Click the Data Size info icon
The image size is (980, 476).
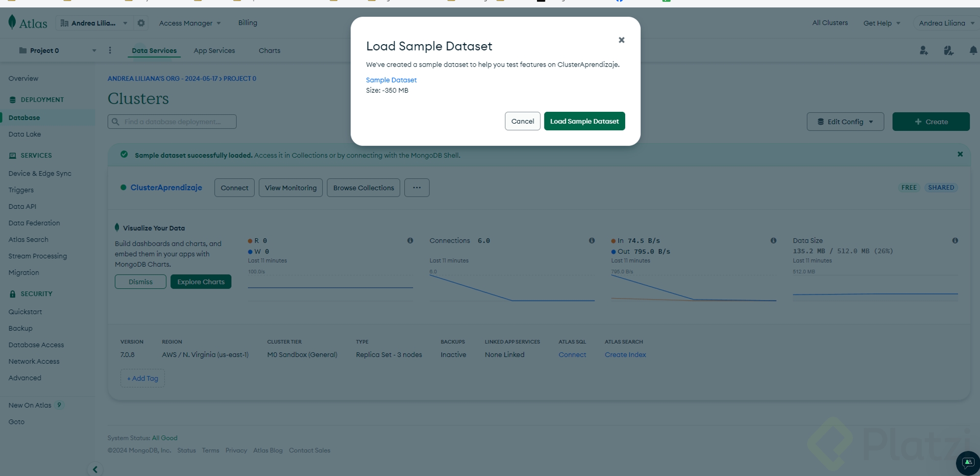[955, 241]
